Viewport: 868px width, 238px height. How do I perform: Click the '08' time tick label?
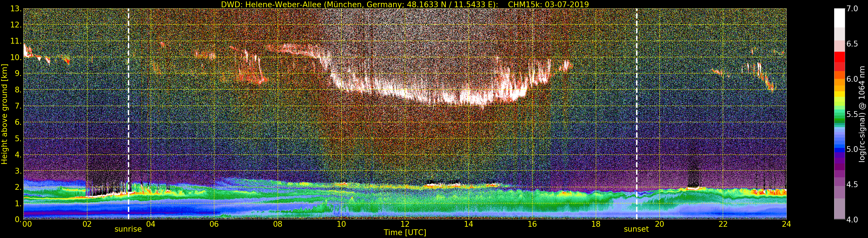(278, 224)
